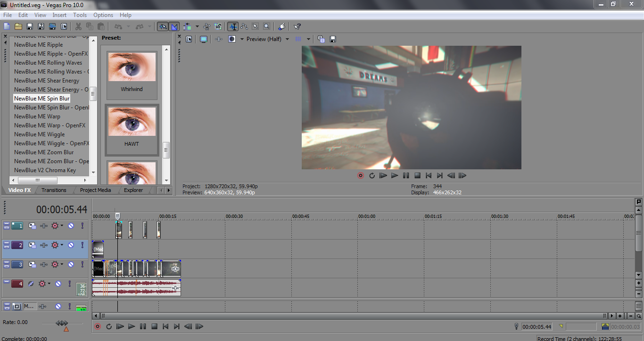Screen dimensions: 644x341
Task: Switch to the Project Media tab
Action: point(95,190)
